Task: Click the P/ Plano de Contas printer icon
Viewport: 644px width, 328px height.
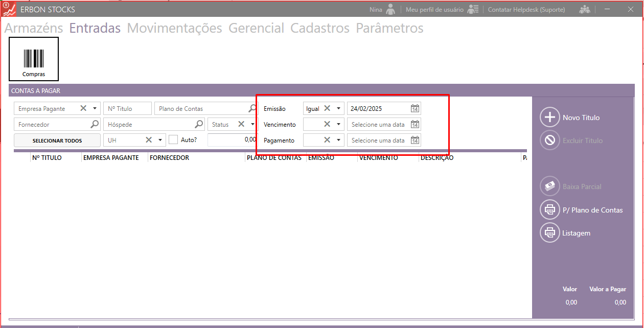Action: pos(550,210)
